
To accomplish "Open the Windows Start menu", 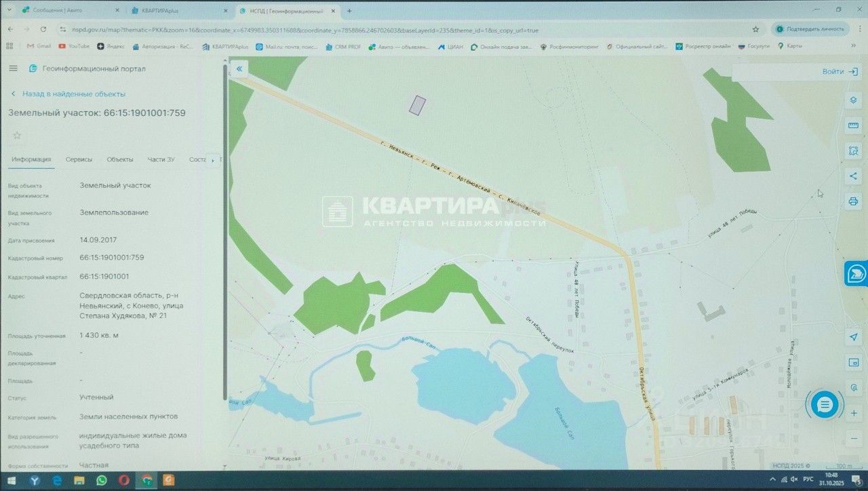I will 12,480.
